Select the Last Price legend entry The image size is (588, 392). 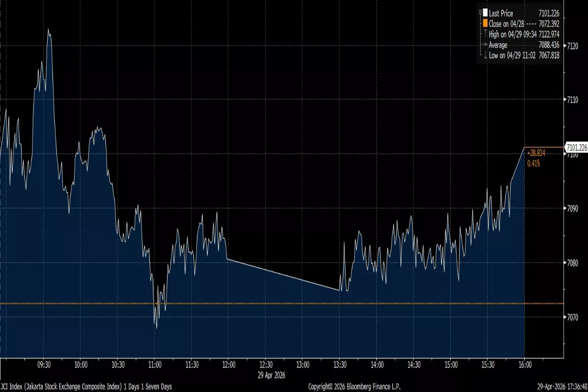(x=501, y=14)
